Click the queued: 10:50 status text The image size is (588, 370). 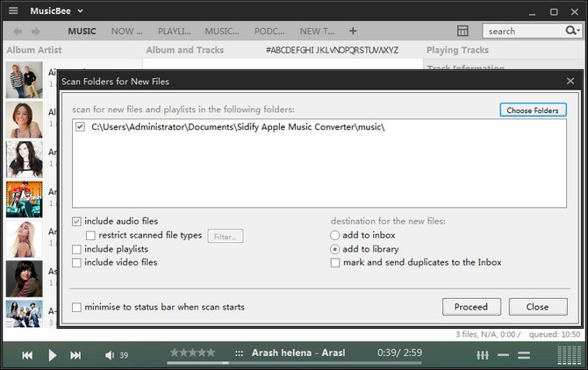pos(555,334)
